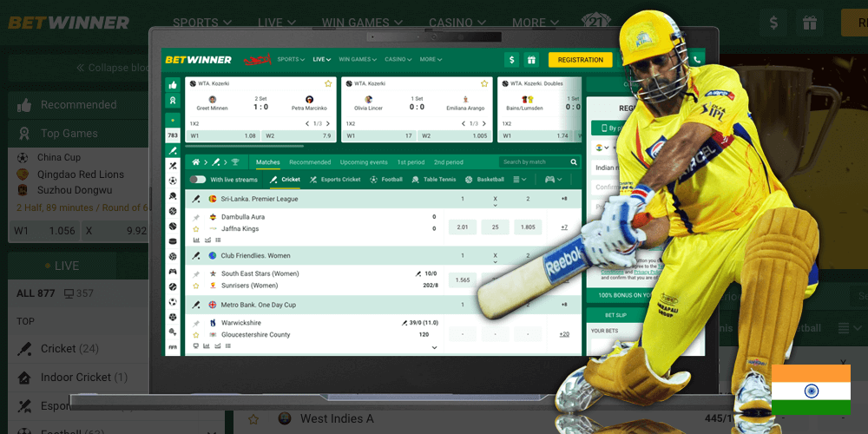The width and height of the screenshot is (868, 434).
Task: Select the Table Tennis sport tab
Action: pyautogui.click(x=436, y=180)
